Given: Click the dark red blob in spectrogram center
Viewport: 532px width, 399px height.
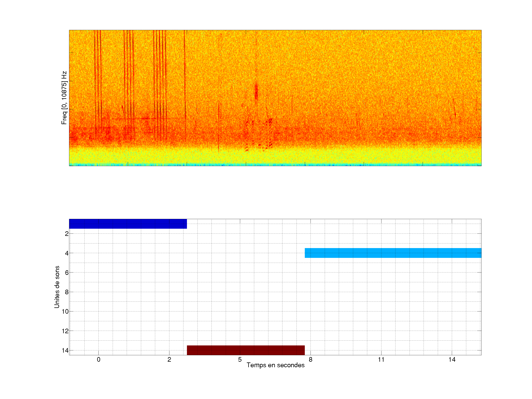Looking at the screenshot, I should [256, 91].
